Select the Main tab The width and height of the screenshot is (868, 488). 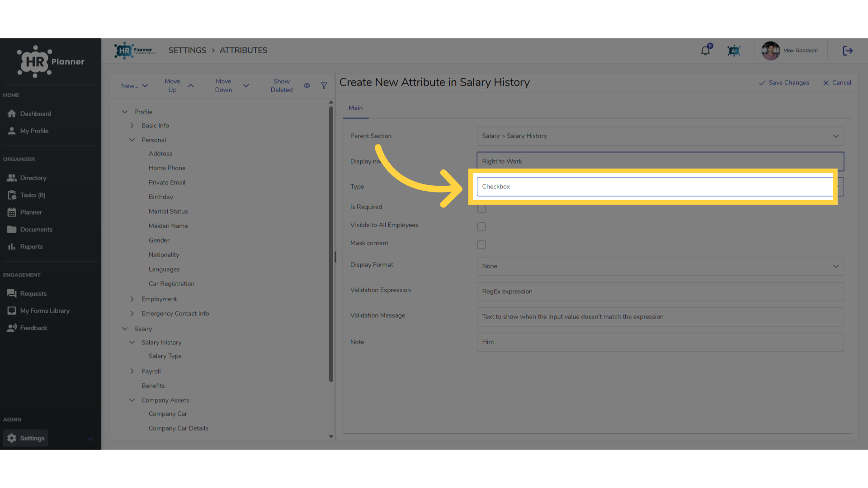[356, 108]
